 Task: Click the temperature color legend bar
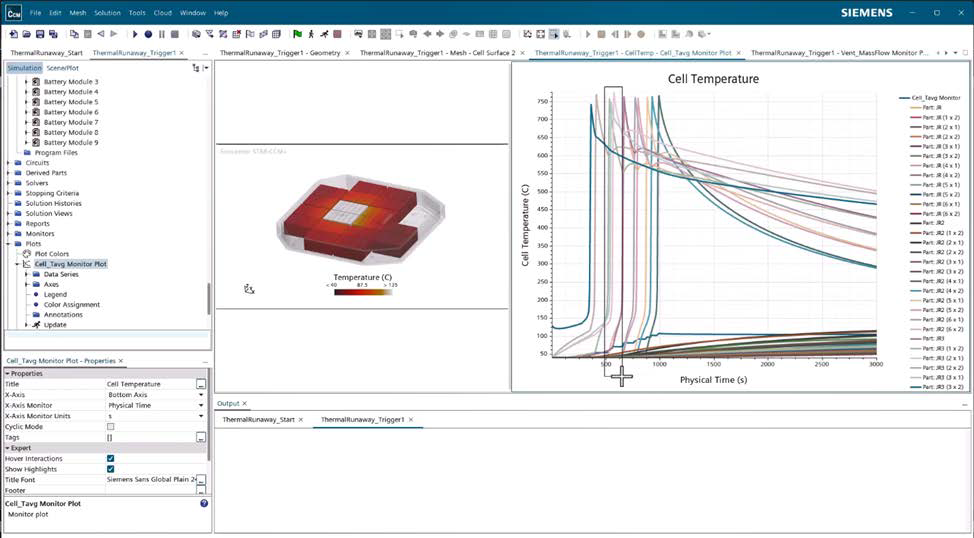coord(364,292)
